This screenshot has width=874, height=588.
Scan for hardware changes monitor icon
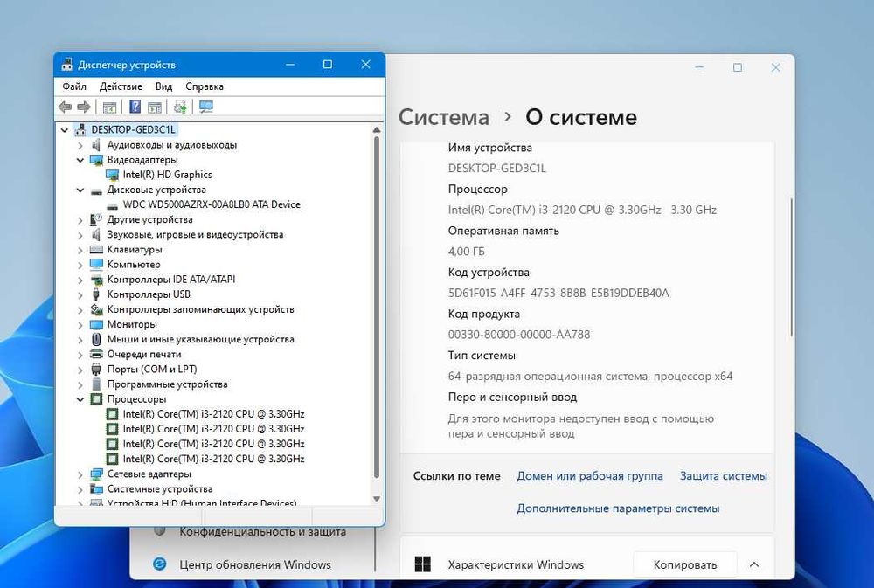coord(206,107)
